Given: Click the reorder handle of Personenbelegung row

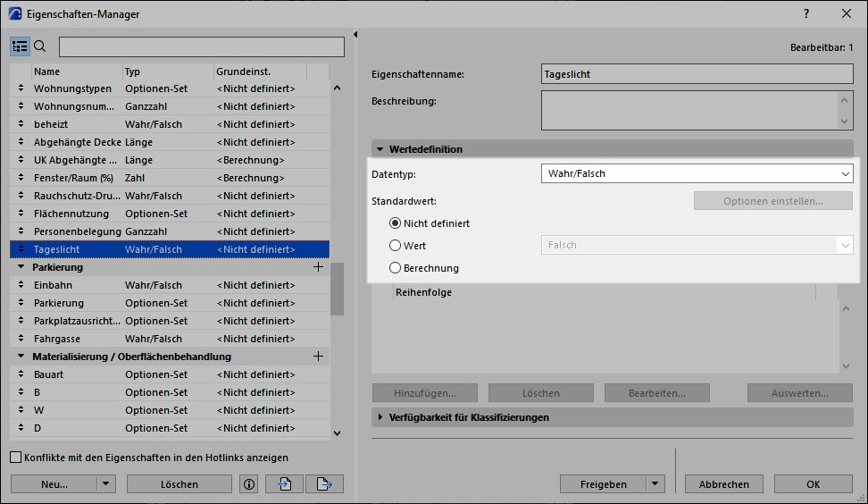Looking at the screenshot, I should pos(21,231).
